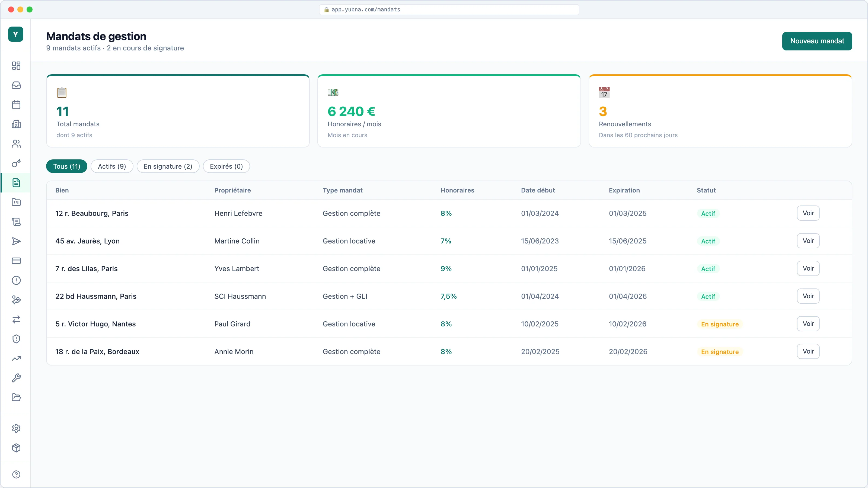View mandate for 12 r. Beaubourg, Paris
The width and height of the screenshot is (868, 488).
808,213
